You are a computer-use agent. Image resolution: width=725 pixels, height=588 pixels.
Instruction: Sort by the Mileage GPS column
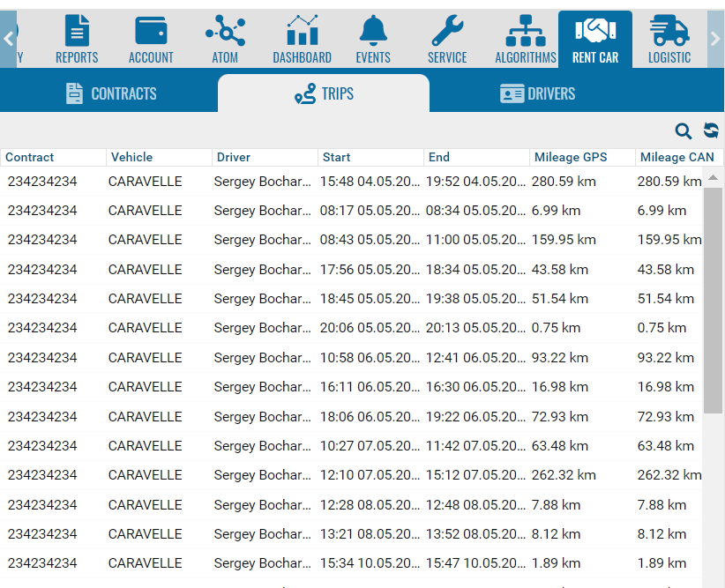(x=570, y=157)
